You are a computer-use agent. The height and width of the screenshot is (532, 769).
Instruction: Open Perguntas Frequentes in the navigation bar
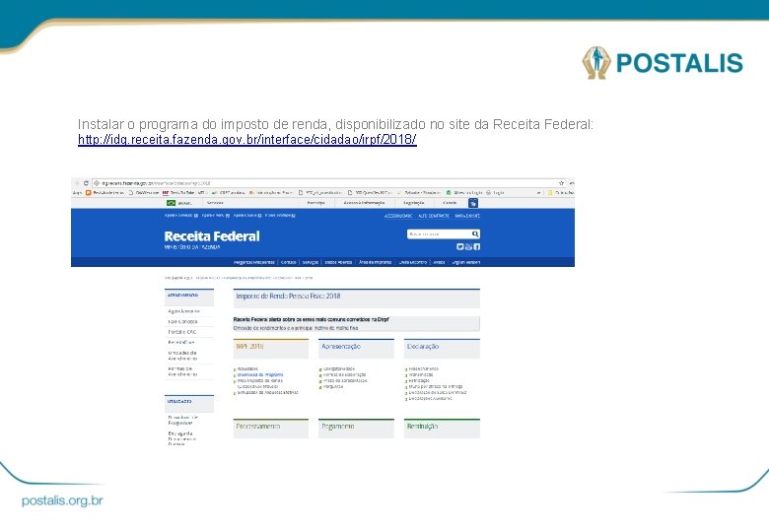pos(254,263)
